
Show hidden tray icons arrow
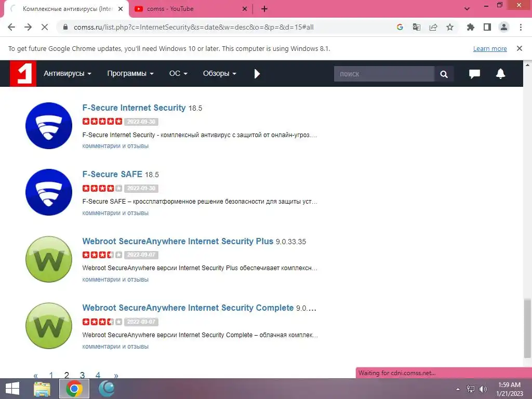pos(458,389)
